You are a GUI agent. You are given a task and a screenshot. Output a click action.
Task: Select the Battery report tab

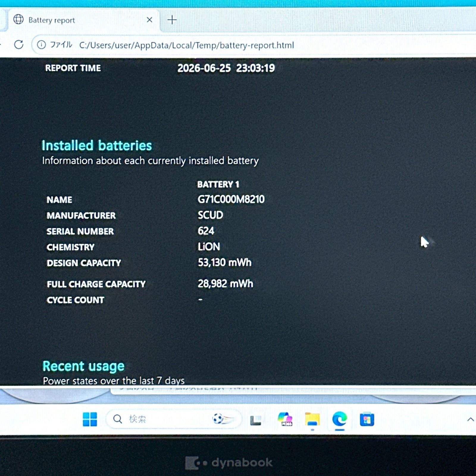coord(84,20)
